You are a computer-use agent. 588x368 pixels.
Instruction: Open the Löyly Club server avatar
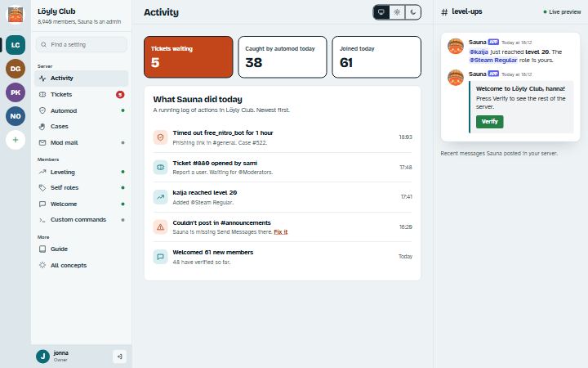(16, 15)
